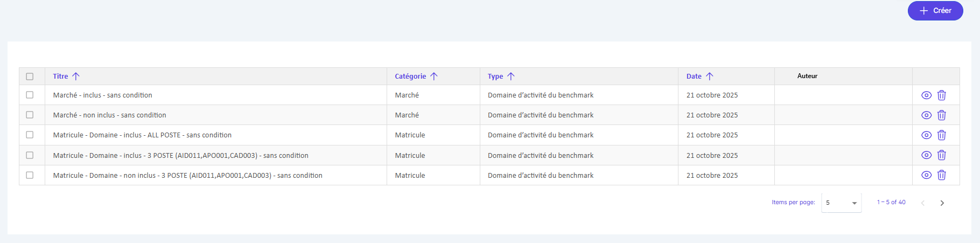Delete the 'Marché - inclus - sans condition' row
The width and height of the screenshot is (980, 243).
pyautogui.click(x=941, y=95)
